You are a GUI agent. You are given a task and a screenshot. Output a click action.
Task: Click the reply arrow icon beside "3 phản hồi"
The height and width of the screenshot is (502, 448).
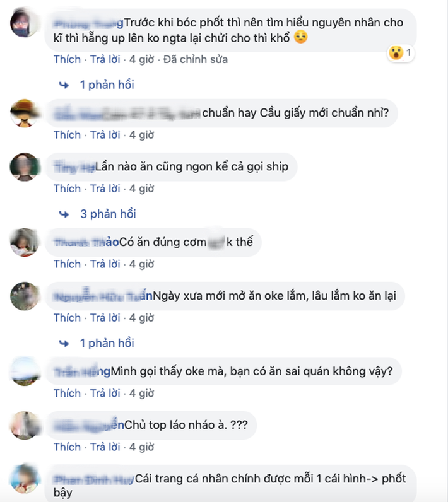coord(64,214)
